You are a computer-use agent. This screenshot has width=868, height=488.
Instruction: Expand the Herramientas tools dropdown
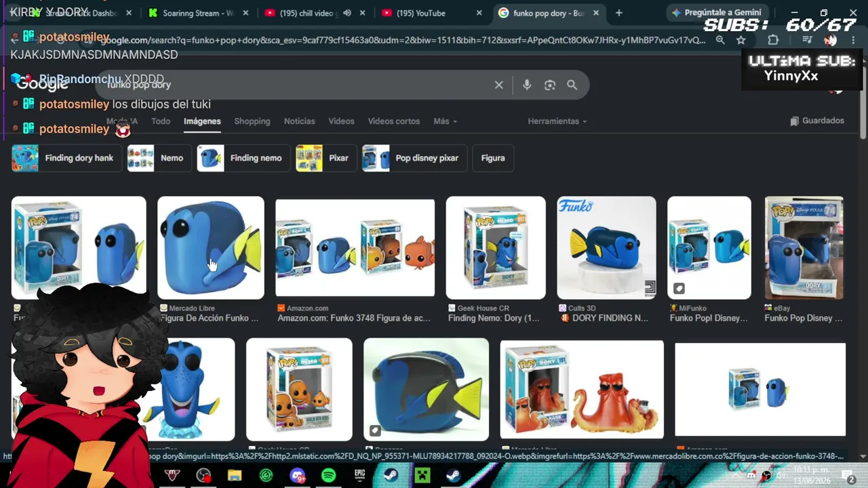tap(557, 121)
